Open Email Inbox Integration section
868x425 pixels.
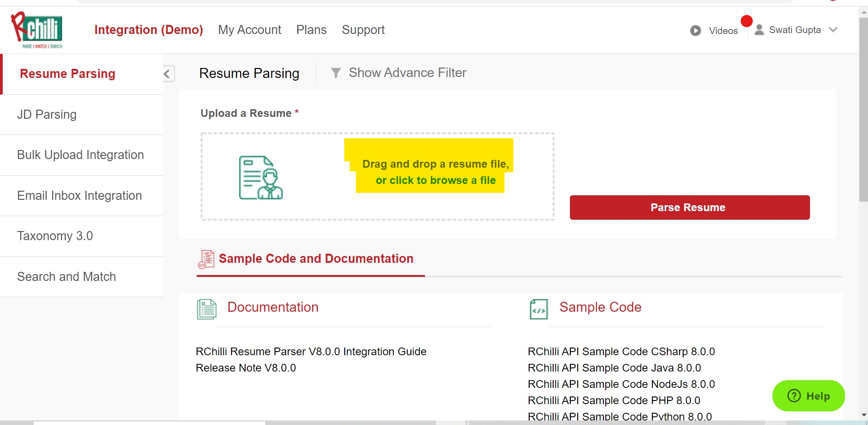click(82, 196)
